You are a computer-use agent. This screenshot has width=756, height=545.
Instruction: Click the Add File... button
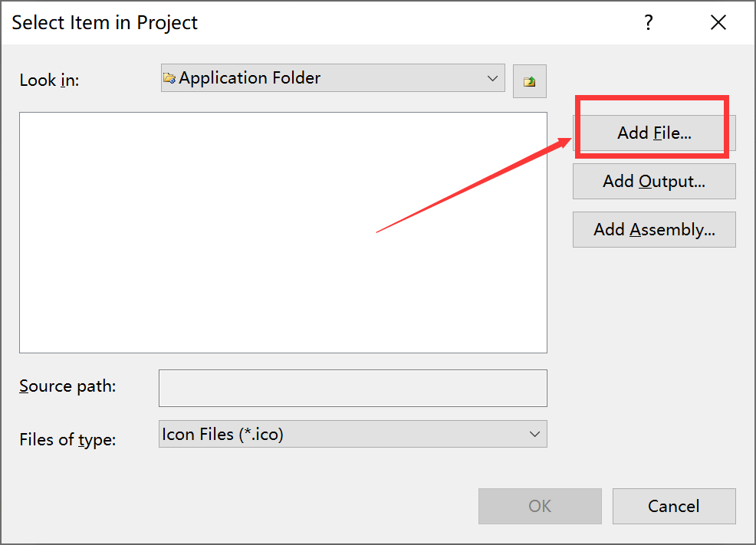point(654,133)
